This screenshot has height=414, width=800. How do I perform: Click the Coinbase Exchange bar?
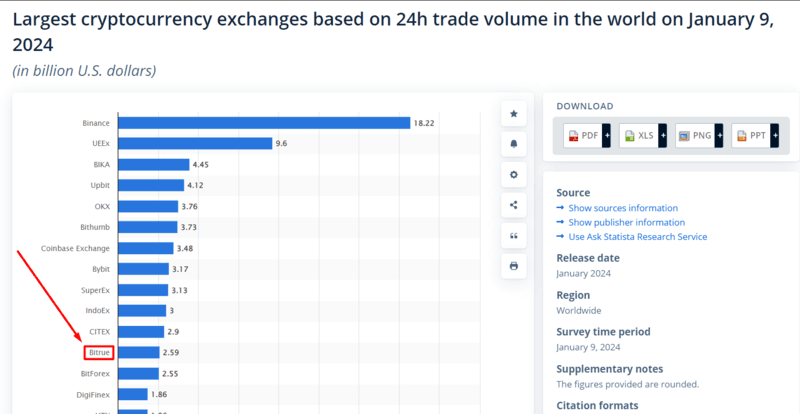tap(145, 248)
